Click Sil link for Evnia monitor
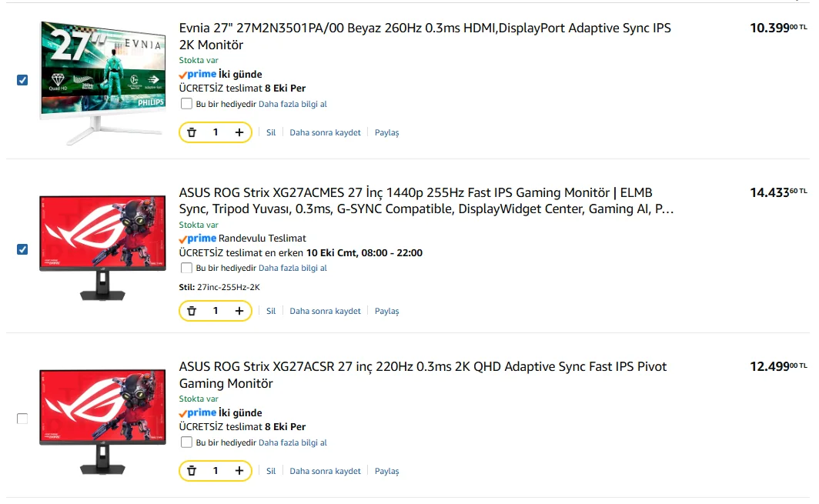 point(271,132)
